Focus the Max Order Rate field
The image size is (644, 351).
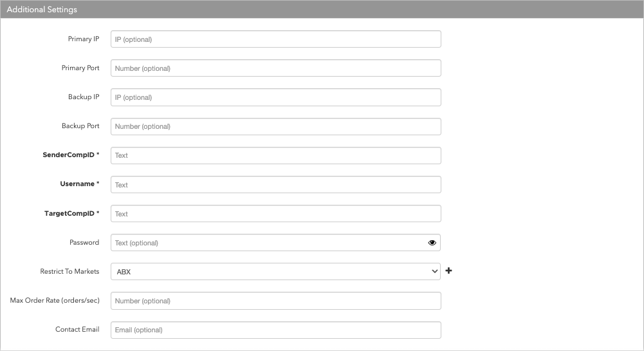pos(276,301)
